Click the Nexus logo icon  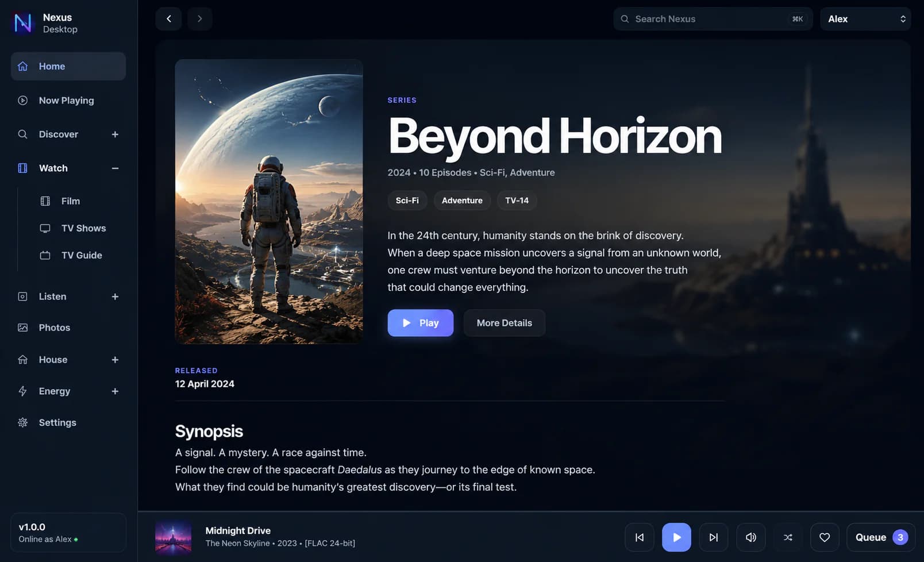[23, 23]
